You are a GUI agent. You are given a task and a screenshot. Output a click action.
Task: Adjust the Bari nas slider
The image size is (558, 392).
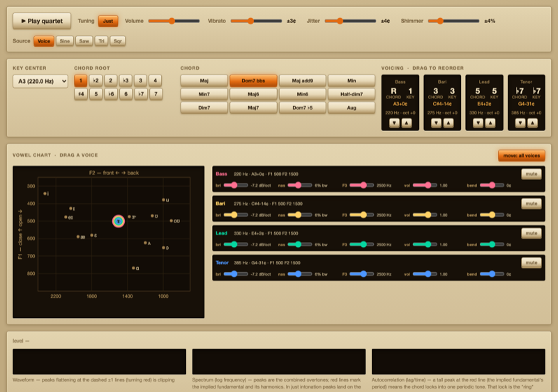[x=300, y=215]
